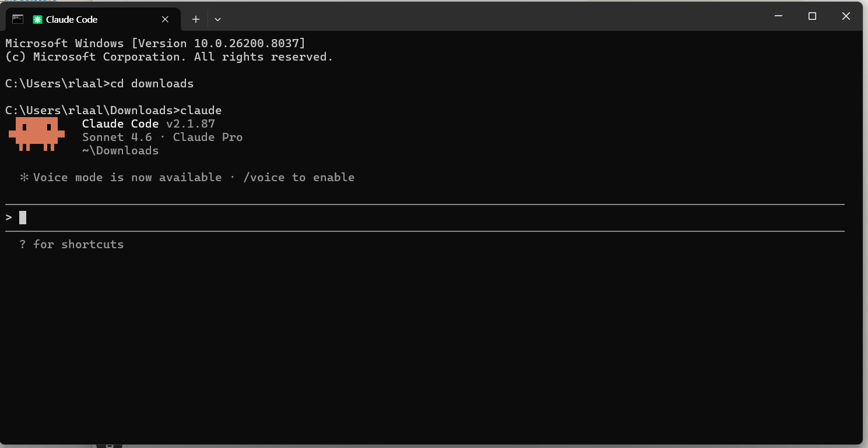Click the green asterisk icon on the Claude Code tab

[38, 20]
